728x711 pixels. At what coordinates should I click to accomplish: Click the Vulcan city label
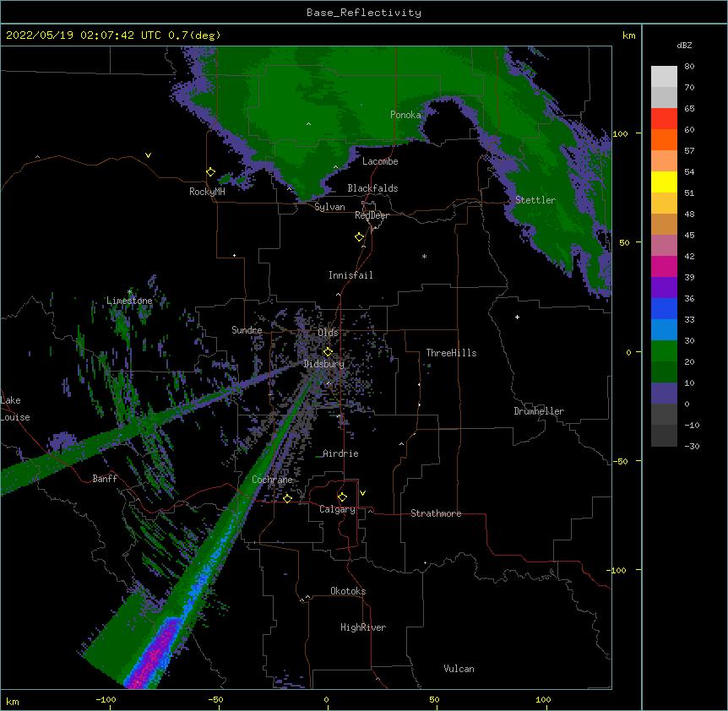click(x=459, y=669)
